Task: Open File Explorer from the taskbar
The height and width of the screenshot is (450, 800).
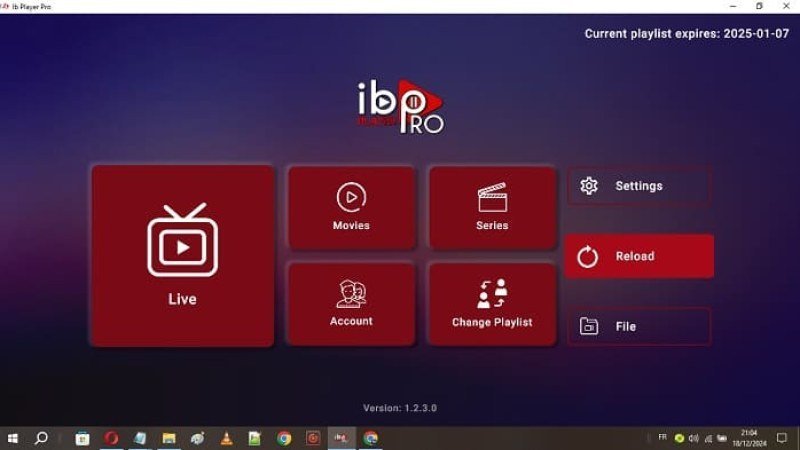Action: pos(169,438)
